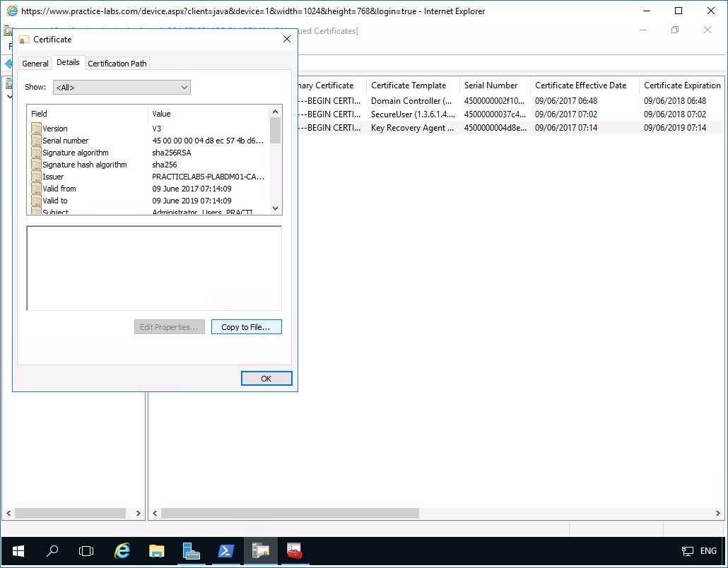
Task: Open the Certification Authority taskbar icon
Action: tap(191, 551)
